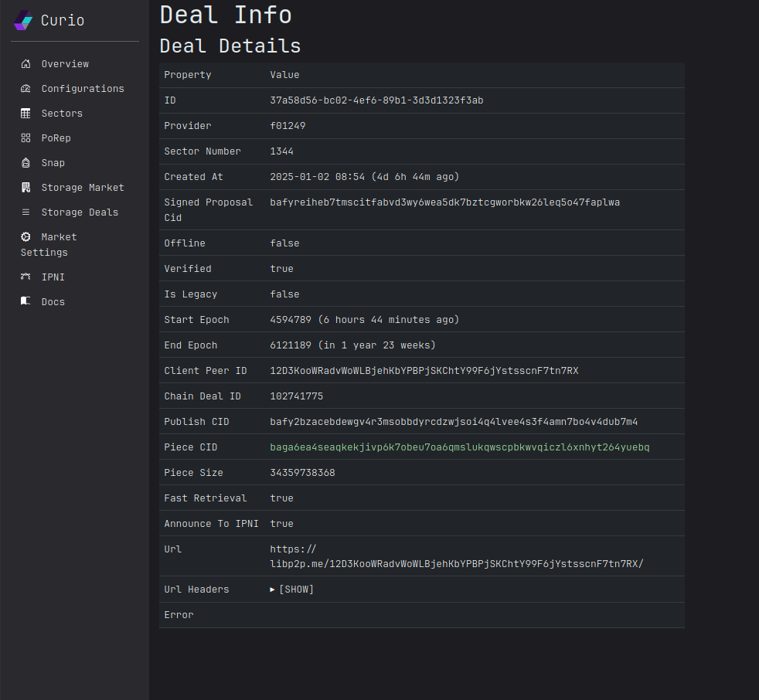
Task: Click the Storage Deals list icon
Action: coord(26,212)
